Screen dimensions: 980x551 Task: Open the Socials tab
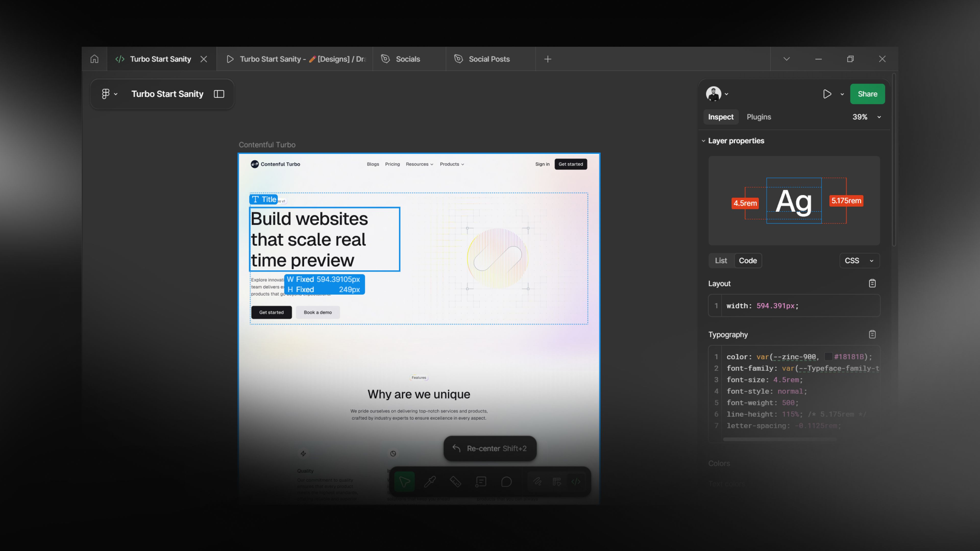tap(408, 59)
